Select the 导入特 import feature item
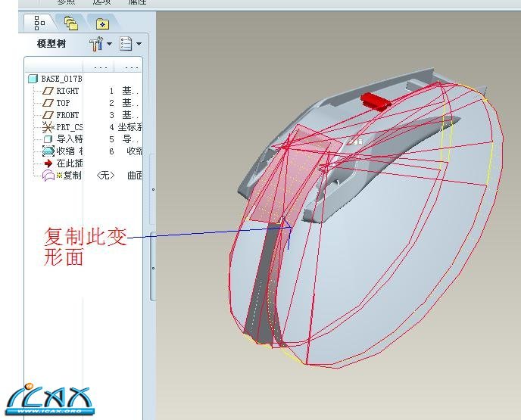This screenshot has height=420, width=521. click(x=69, y=139)
